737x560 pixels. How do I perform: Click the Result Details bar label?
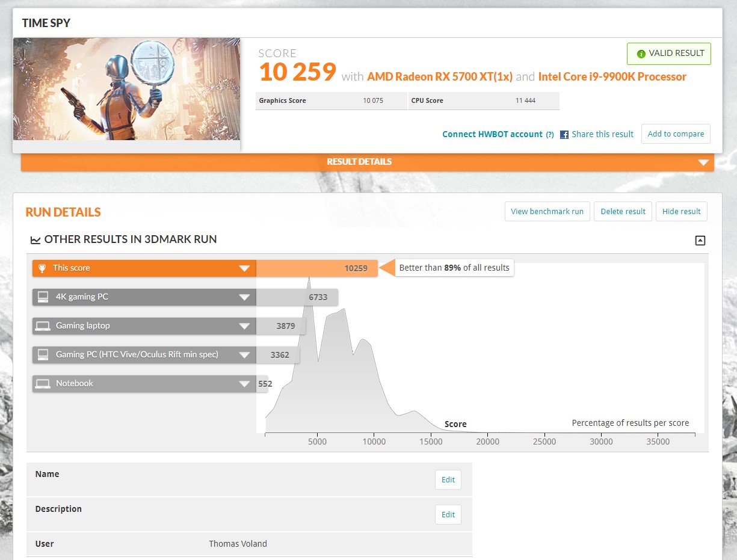point(359,162)
